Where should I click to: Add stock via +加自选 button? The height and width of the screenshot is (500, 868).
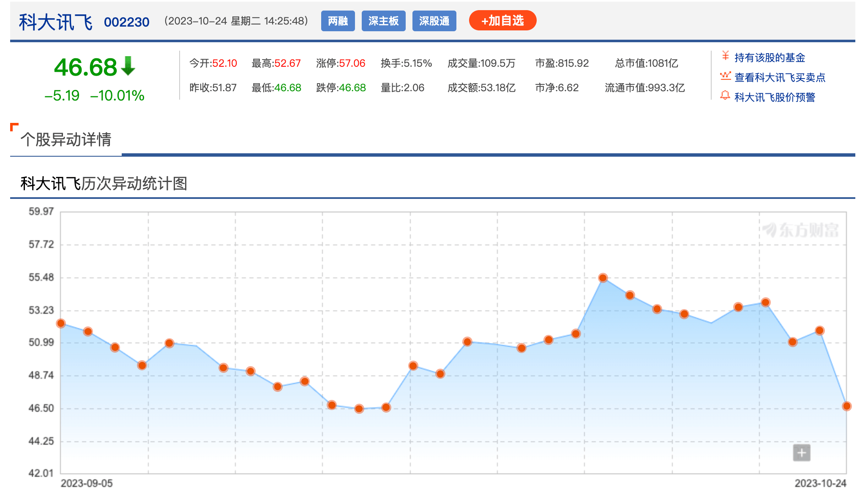pos(502,21)
